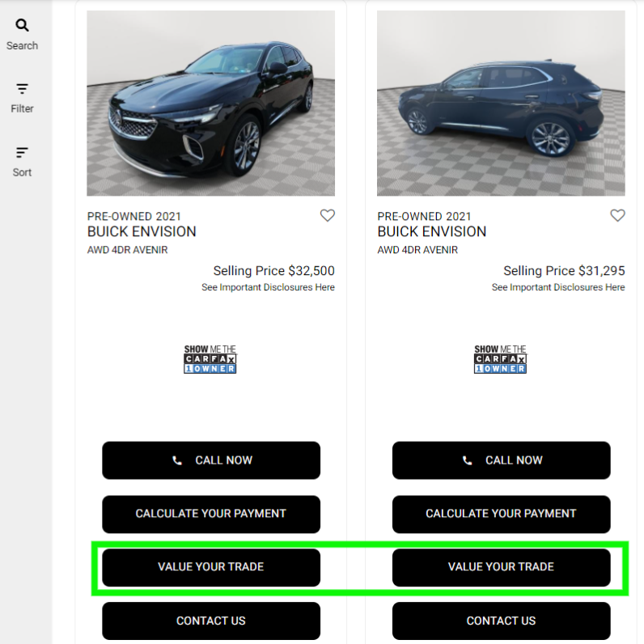Open the Search magnifier icon in sidebar
This screenshot has height=644, width=644.
click(22, 25)
